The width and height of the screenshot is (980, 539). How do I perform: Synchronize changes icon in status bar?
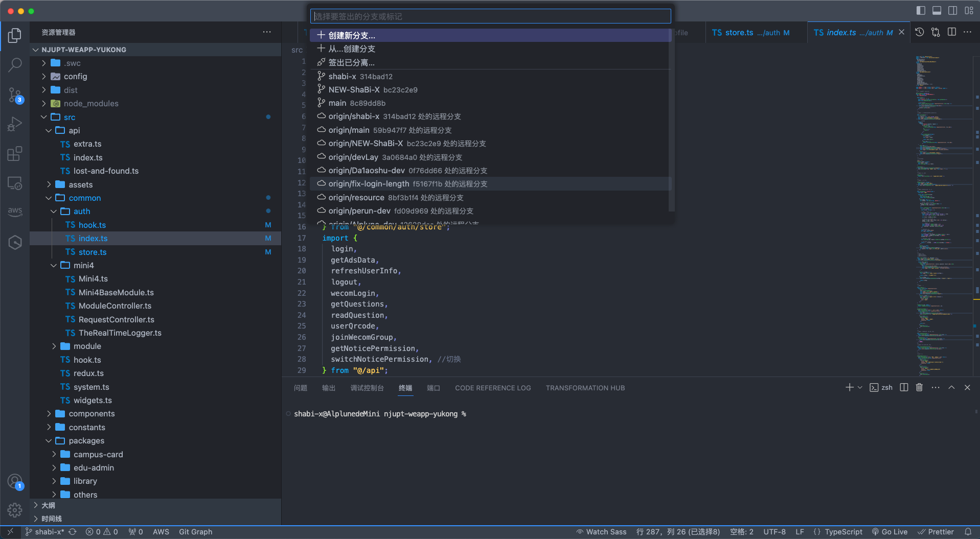(73, 532)
